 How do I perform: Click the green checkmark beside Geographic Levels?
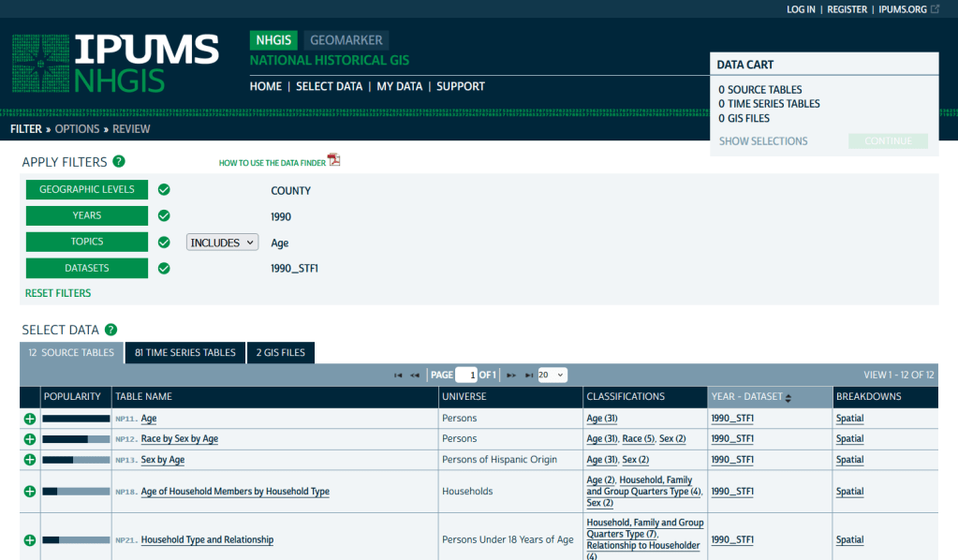tap(164, 189)
